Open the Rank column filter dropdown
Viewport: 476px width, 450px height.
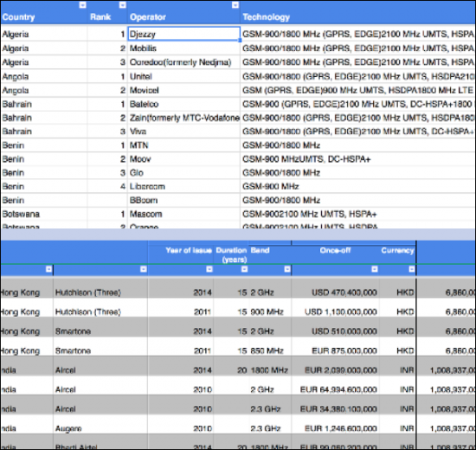pyautogui.click(x=122, y=5)
